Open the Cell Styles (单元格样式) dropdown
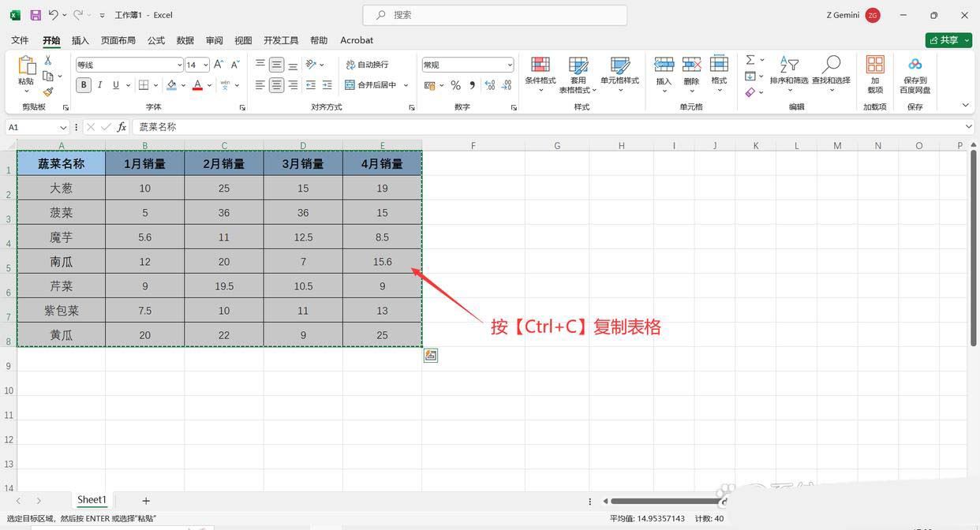Screen dimensions: 980x530 (620, 75)
